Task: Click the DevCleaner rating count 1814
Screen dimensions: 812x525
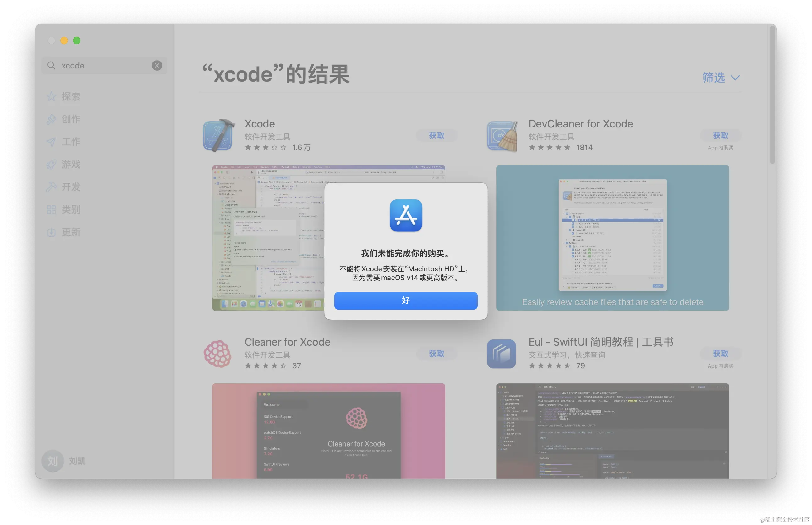Action: (584, 148)
